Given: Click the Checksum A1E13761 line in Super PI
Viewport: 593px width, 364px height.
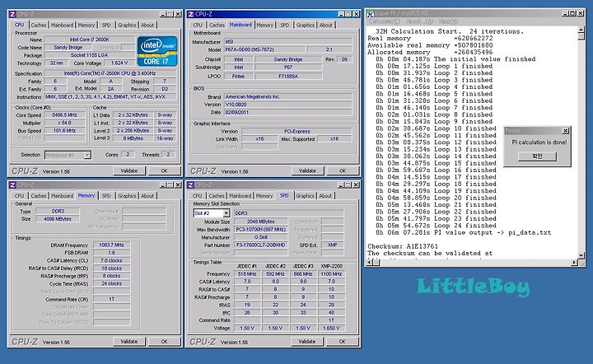Looking at the screenshot, I should pos(403,246).
